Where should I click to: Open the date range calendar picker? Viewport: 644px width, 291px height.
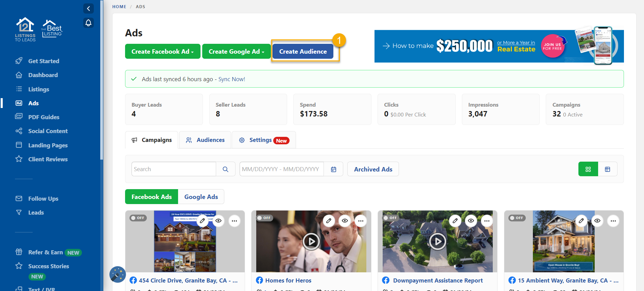[x=333, y=169]
